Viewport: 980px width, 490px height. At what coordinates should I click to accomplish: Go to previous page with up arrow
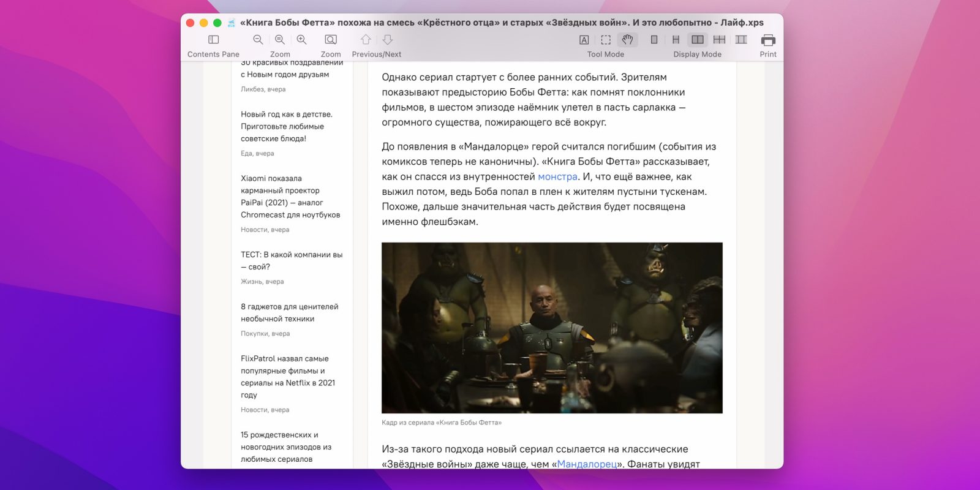tap(366, 40)
